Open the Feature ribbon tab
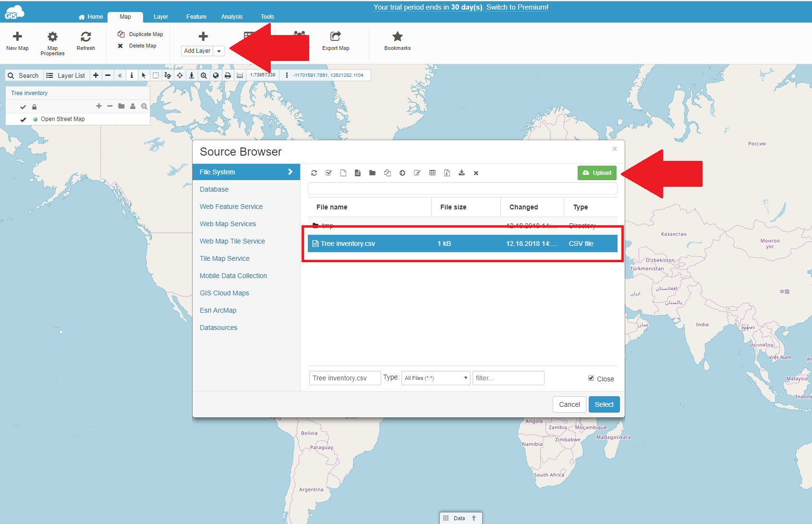812x524 pixels. [196, 17]
